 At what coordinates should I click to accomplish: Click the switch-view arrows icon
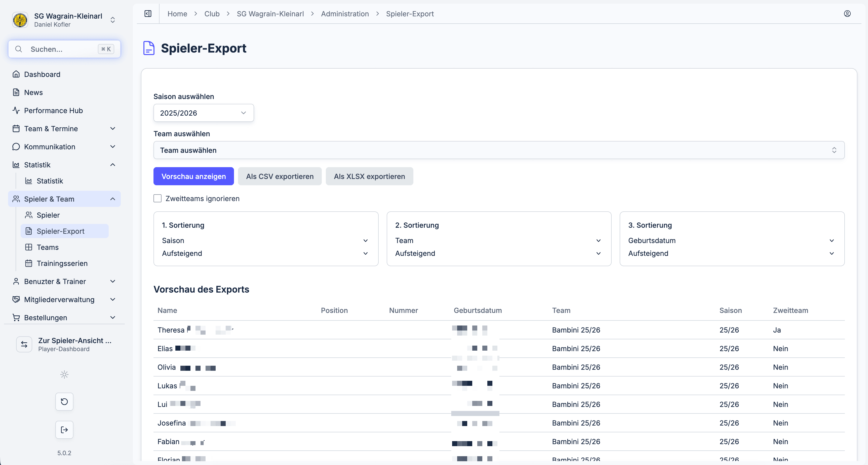click(24, 344)
